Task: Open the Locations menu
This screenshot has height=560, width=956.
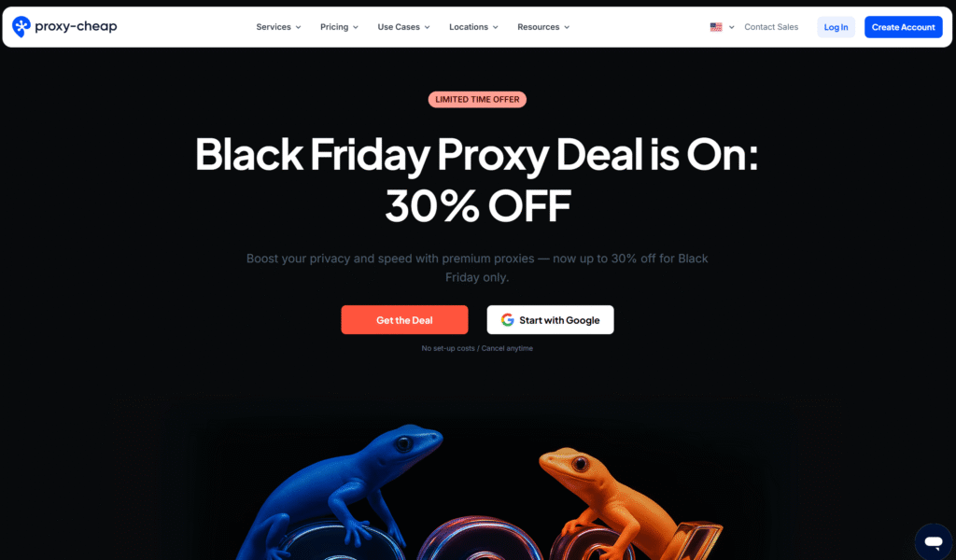Action: coord(473,27)
